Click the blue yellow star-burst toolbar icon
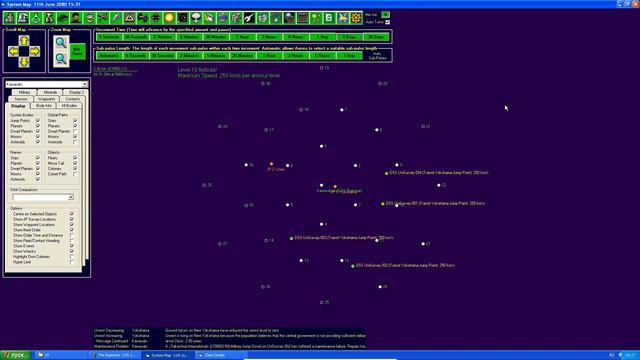 tap(342, 18)
